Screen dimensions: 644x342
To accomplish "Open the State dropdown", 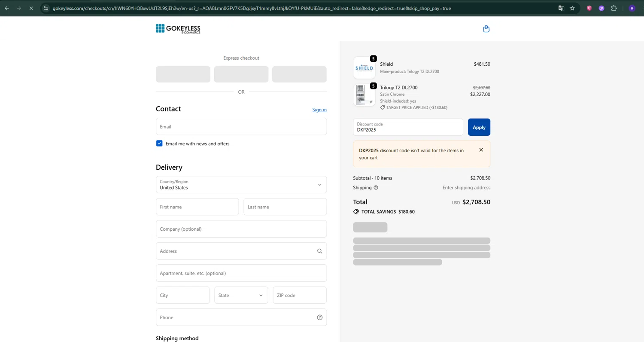I will (241, 295).
